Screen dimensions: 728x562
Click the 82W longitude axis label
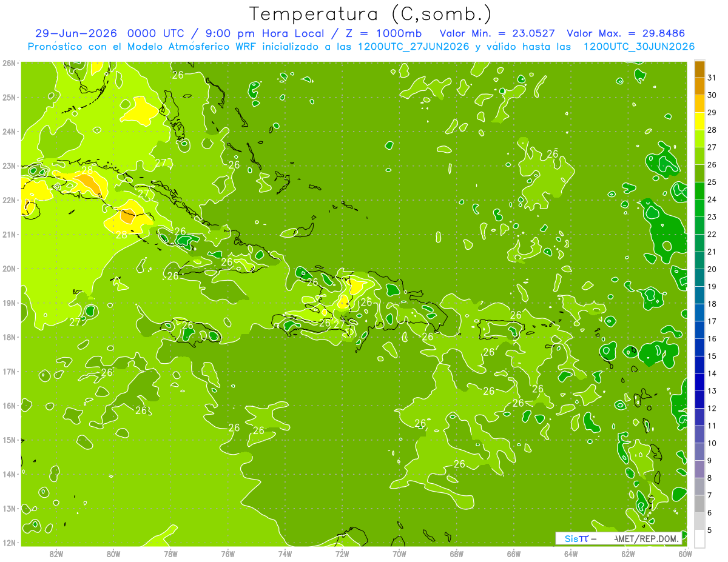point(56,554)
